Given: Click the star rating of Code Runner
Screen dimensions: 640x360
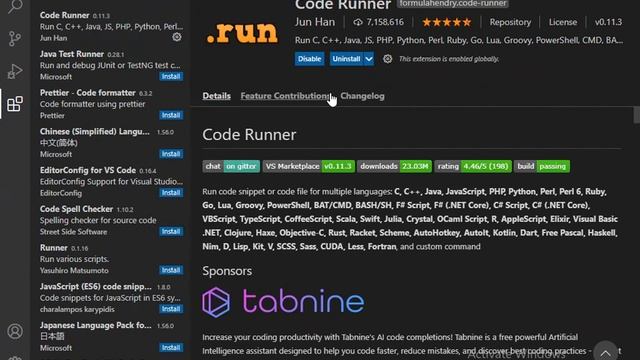Looking at the screenshot, I should pyautogui.click(x=447, y=22).
